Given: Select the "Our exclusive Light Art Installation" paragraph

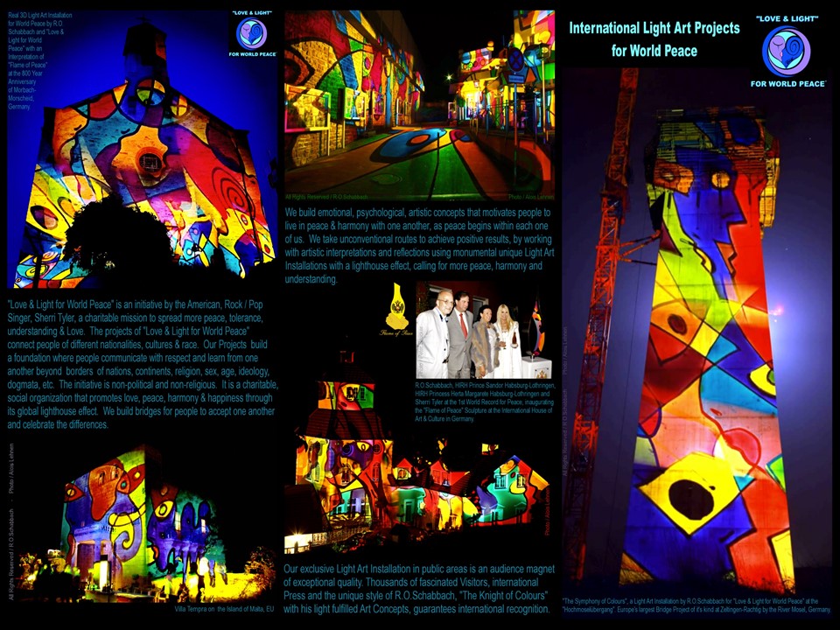Looking at the screenshot, I should [x=419, y=589].
